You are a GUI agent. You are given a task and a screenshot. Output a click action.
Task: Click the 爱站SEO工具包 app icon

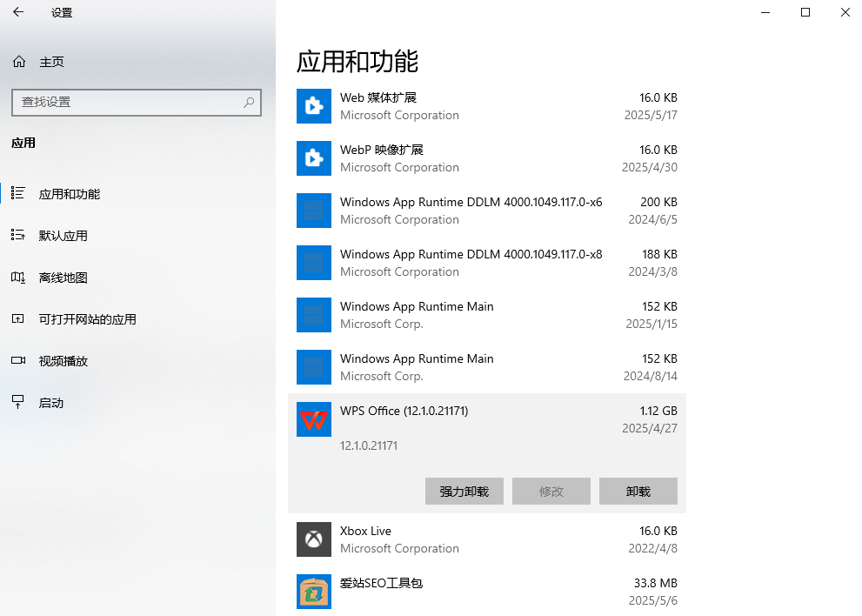(x=314, y=592)
